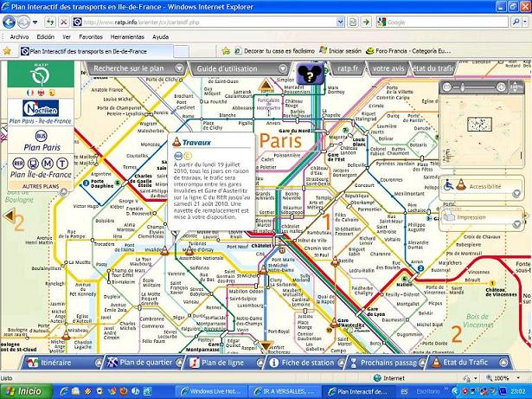Open the Plan de ligne tab
Viewport: 532px width, 399px height.
tap(224, 363)
